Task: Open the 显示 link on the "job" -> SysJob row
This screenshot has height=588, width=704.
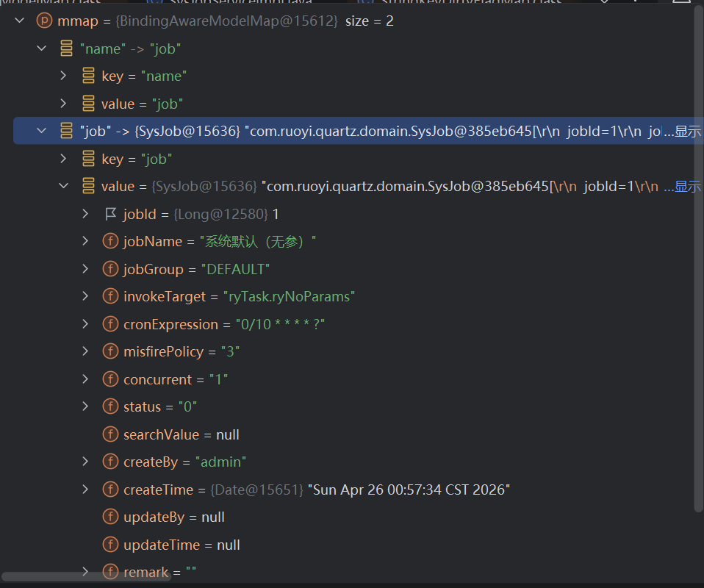Action: [683, 131]
